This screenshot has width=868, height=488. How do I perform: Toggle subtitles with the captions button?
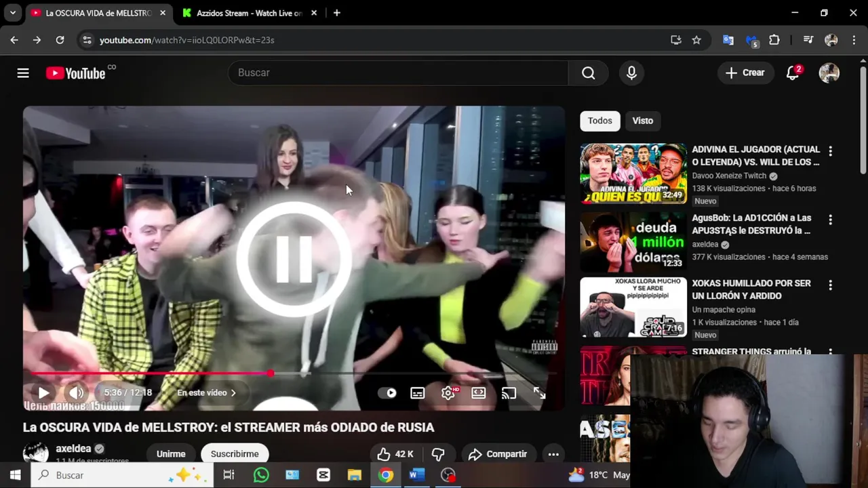tap(418, 393)
